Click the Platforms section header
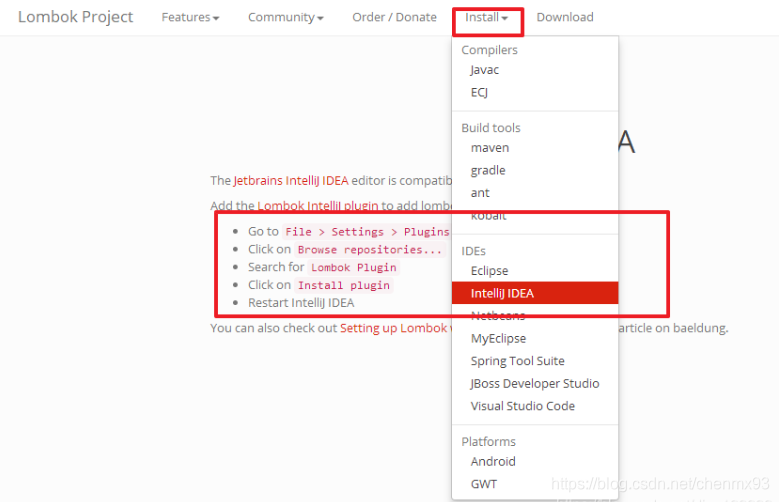Viewport: 779px width, 502px height. pos(488,442)
